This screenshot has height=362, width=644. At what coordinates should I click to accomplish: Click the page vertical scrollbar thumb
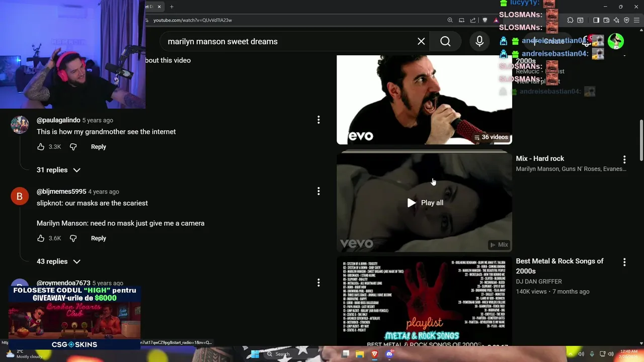[640, 141]
